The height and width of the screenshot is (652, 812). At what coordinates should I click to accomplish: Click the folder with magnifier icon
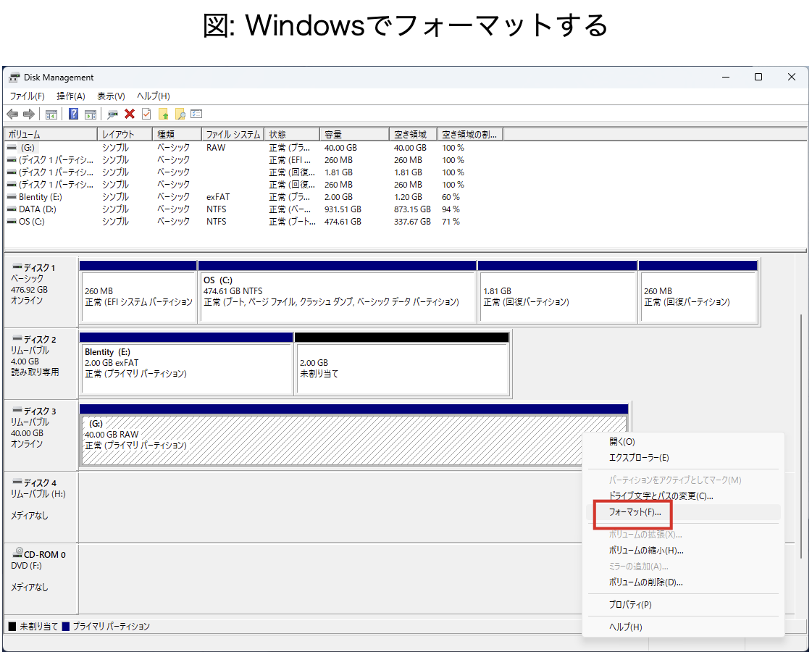point(180,114)
